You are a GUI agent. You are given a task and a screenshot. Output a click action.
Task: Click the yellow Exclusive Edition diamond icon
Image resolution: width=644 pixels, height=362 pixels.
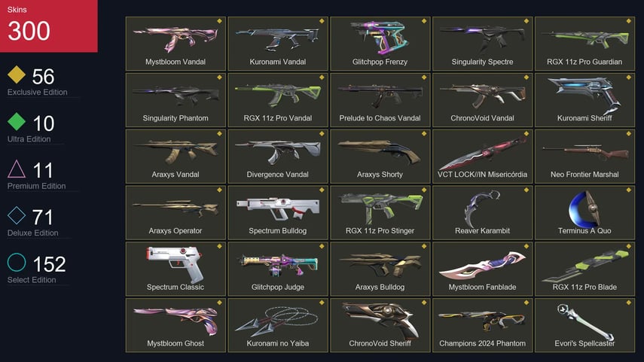pyautogui.click(x=17, y=75)
